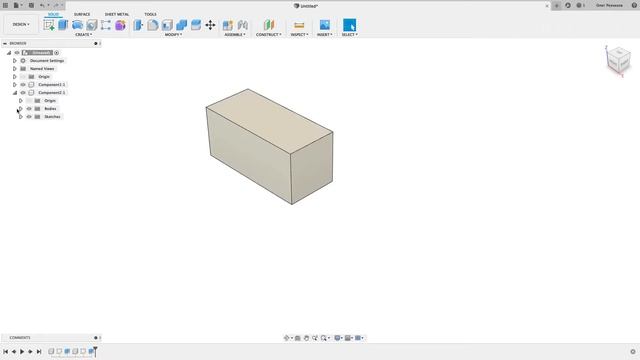This screenshot has width=640, height=360.
Task: Play the timeline
Action: tap(22, 351)
